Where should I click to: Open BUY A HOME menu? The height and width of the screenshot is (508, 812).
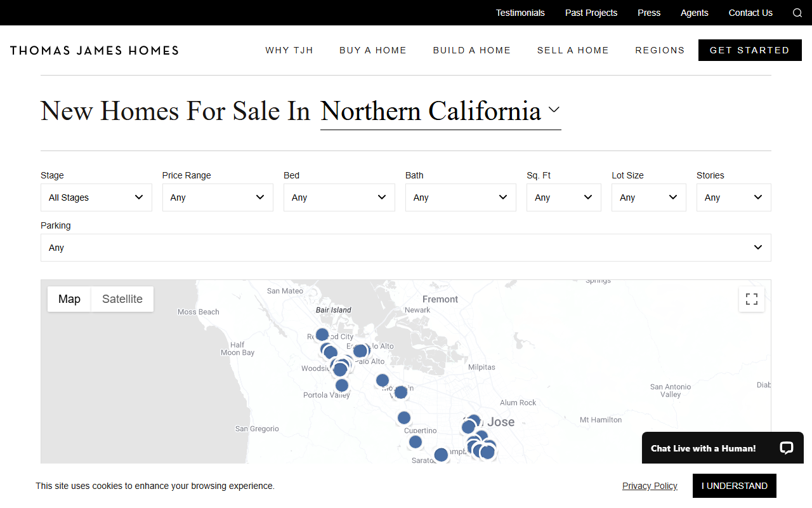tap(373, 50)
